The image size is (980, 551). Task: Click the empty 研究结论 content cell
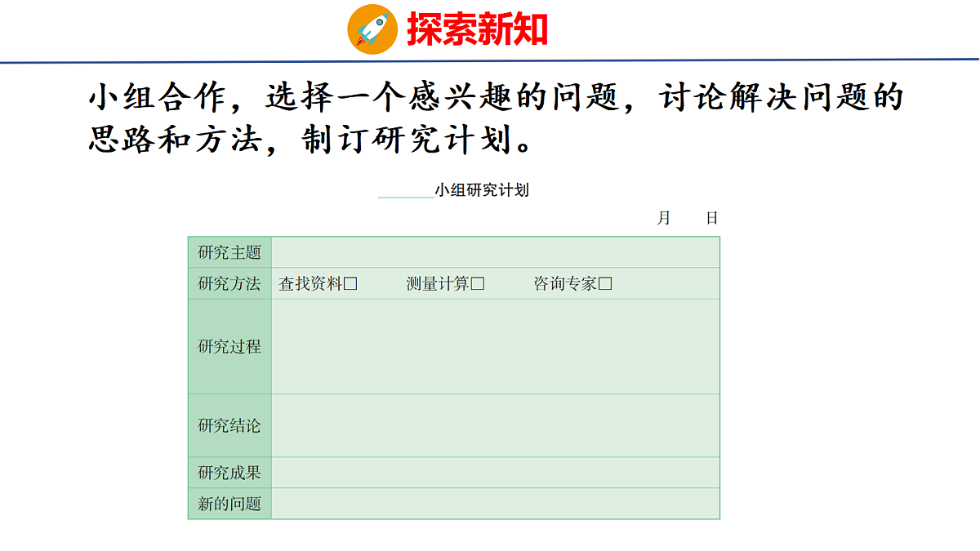pyautogui.click(x=496, y=425)
